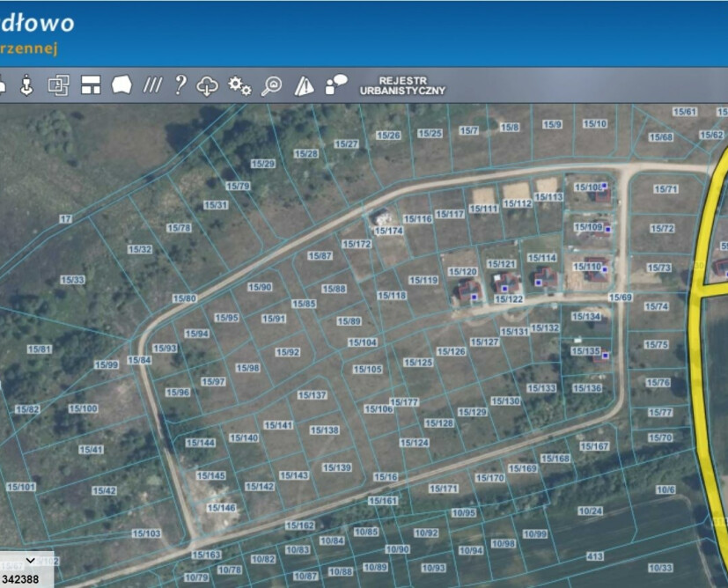Select parcel 15/33 on the map
728x588 pixels.
click(x=72, y=280)
